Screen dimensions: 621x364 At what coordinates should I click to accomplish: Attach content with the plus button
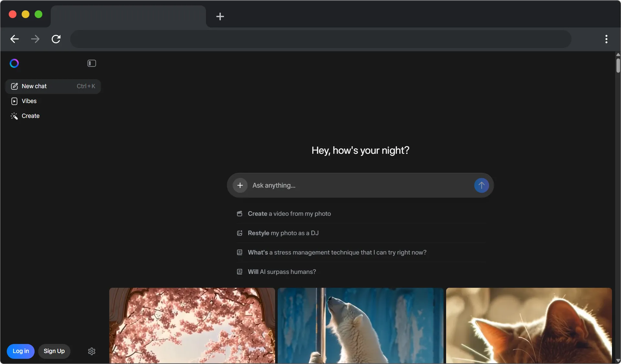pos(240,185)
